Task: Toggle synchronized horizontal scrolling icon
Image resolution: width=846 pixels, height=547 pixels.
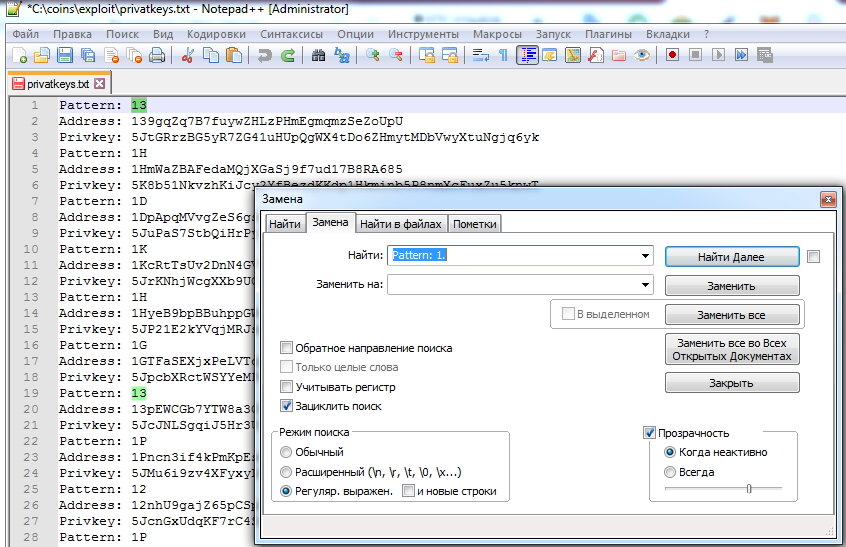Action: point(450,55)
